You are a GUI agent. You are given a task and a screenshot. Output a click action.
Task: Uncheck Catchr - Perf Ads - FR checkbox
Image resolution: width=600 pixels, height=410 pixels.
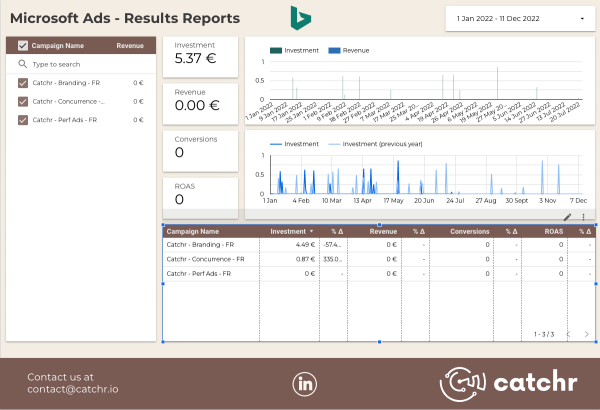23,120
